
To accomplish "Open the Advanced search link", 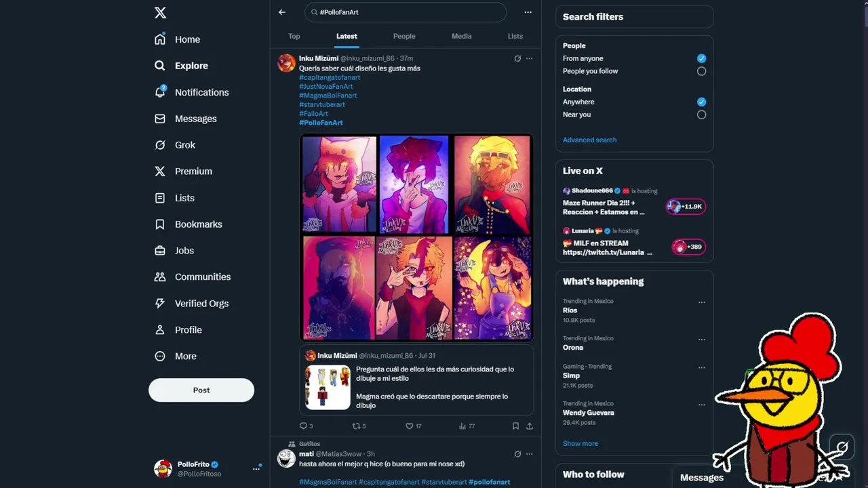I will (x=590, y=140).
